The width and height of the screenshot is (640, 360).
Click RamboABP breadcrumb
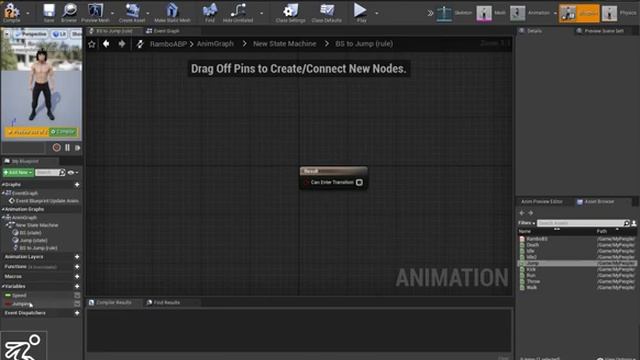[168, 44]
